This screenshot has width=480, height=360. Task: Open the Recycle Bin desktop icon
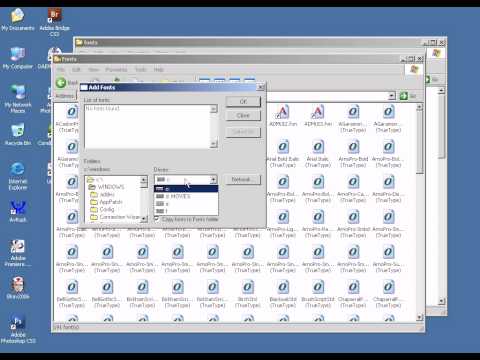18,134
